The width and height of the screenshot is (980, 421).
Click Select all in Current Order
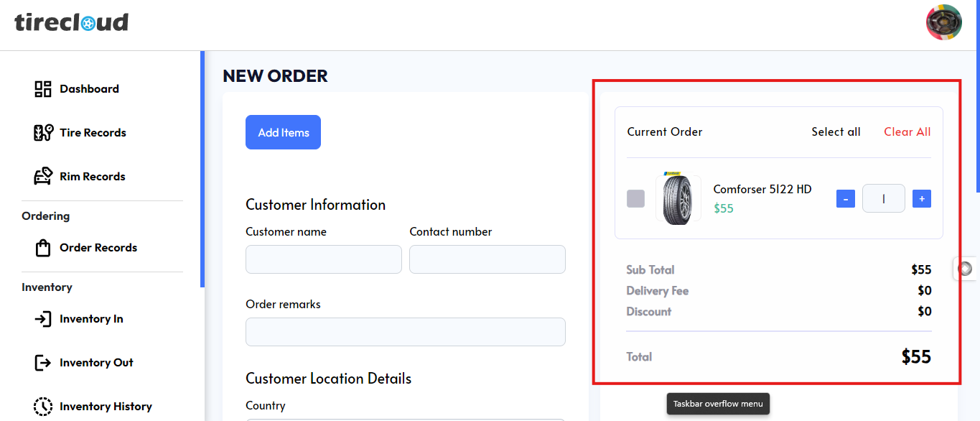(836, 132)
